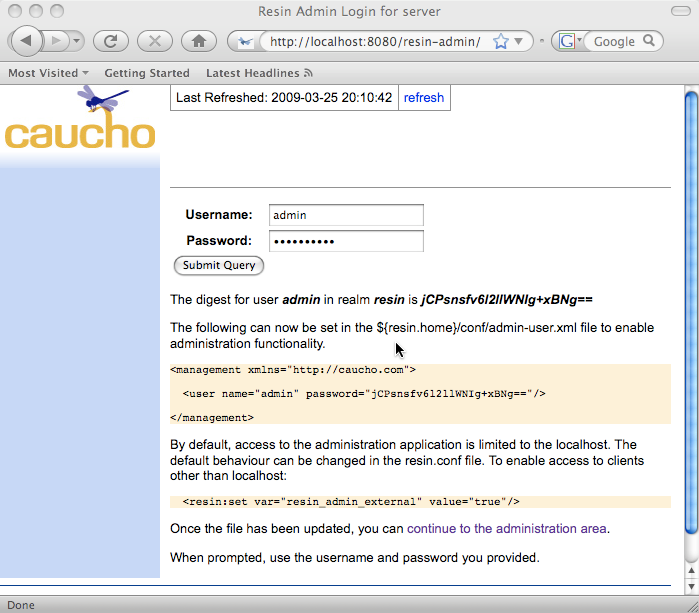Click the localhost URL address field

(x=375, y=41)
